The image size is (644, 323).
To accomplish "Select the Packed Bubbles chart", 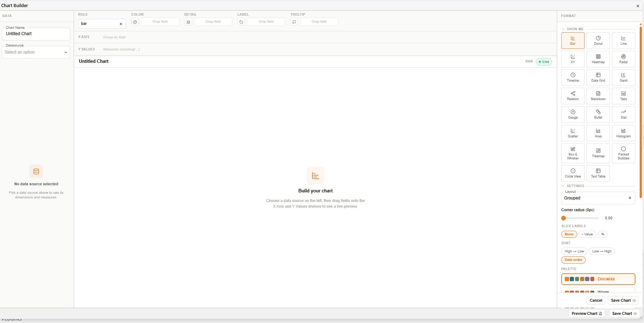I will pyautogui.click(x=623, y=153).
